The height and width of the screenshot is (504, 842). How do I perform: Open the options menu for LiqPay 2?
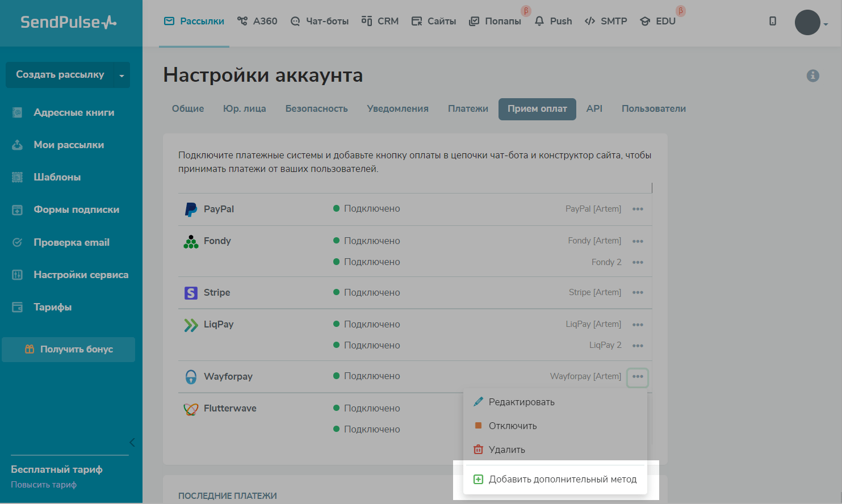point(638,346)
